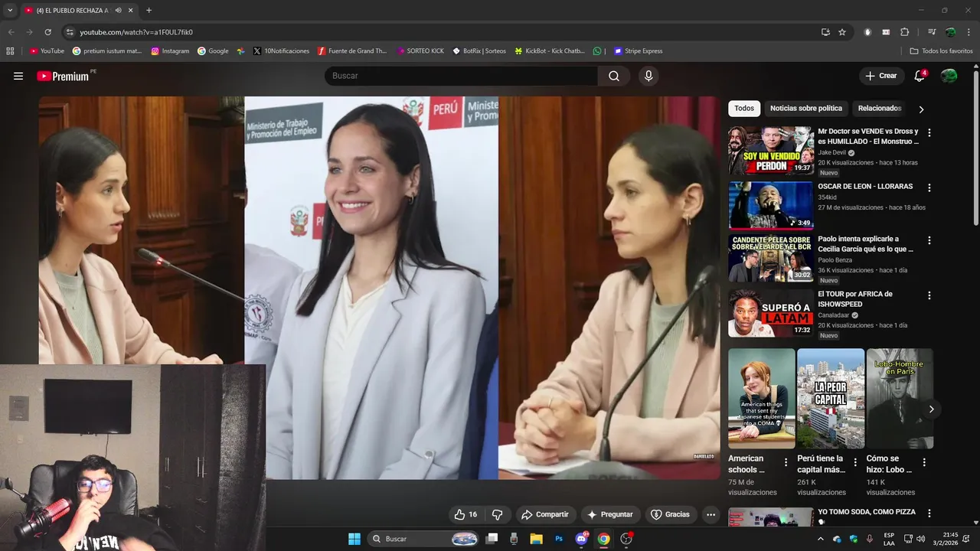Select the Noticias sobre política chip
980x551 pixels.
[806, 109]
